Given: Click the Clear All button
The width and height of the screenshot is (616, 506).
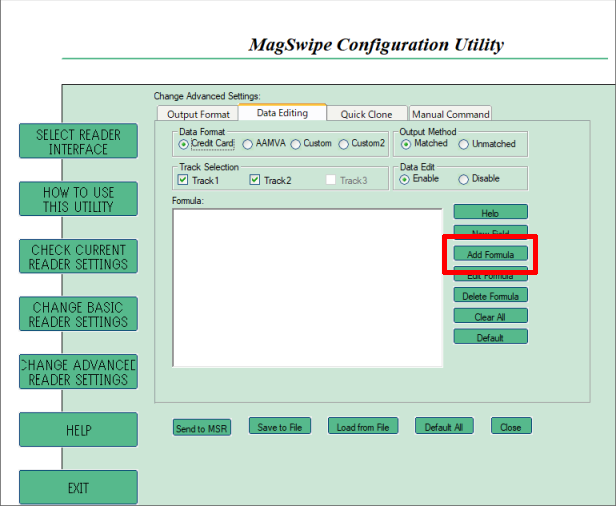Looking at the screenshot, I should (490, 316).
